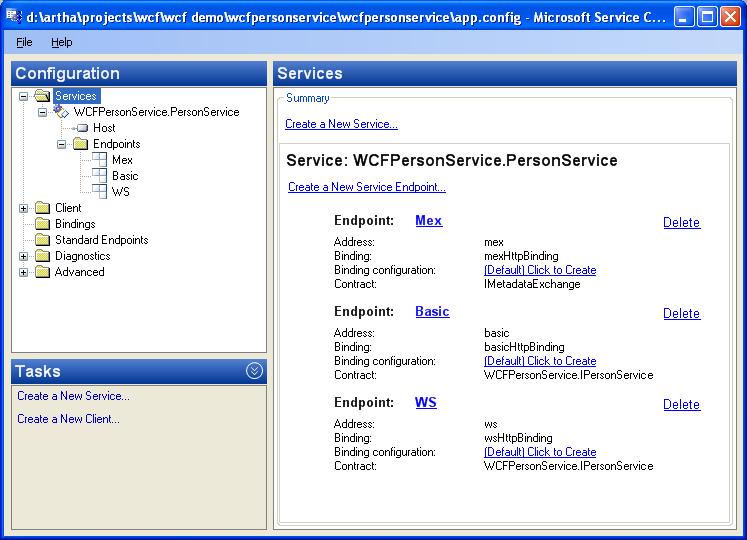This screenshot has width=747, height=540.
Task: Click Create a New Client in Tasks panel
Action: point(69,419)
